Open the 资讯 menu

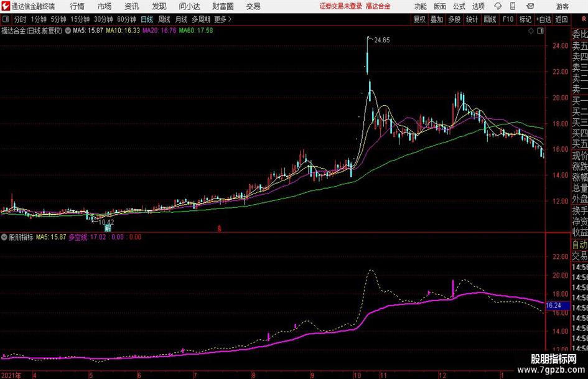(x=132, y=6)
